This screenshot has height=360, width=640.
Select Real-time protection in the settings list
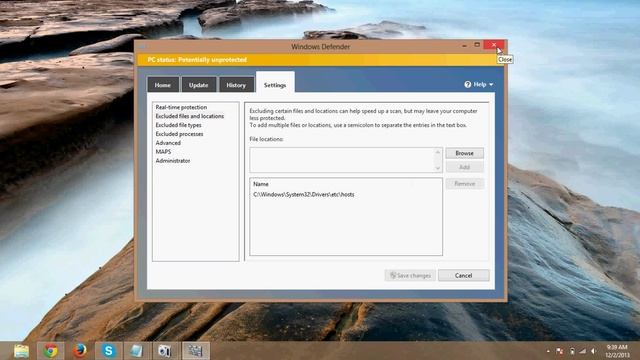coord(181,107)
